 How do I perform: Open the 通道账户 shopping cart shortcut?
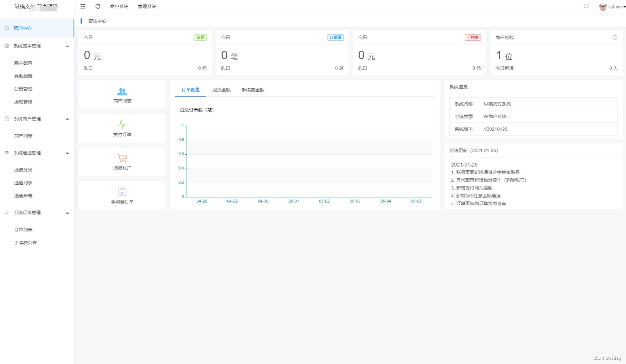pyautogui.click(x=122, y=158)
